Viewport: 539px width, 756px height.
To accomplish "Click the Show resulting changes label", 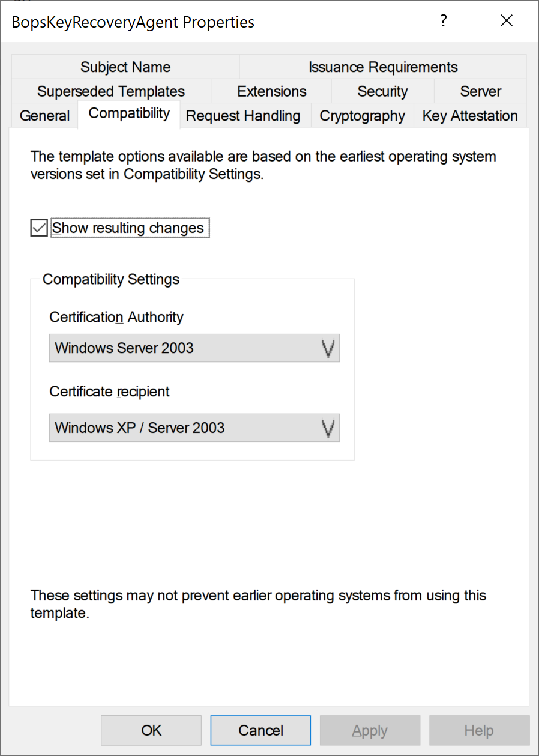I will click(128, 228).
